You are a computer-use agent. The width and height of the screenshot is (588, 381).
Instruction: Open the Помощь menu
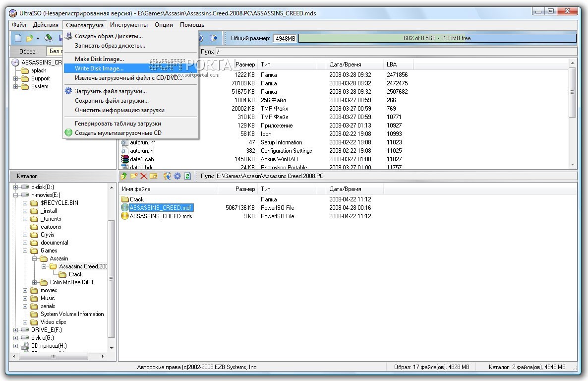click(x=192, y=25)
